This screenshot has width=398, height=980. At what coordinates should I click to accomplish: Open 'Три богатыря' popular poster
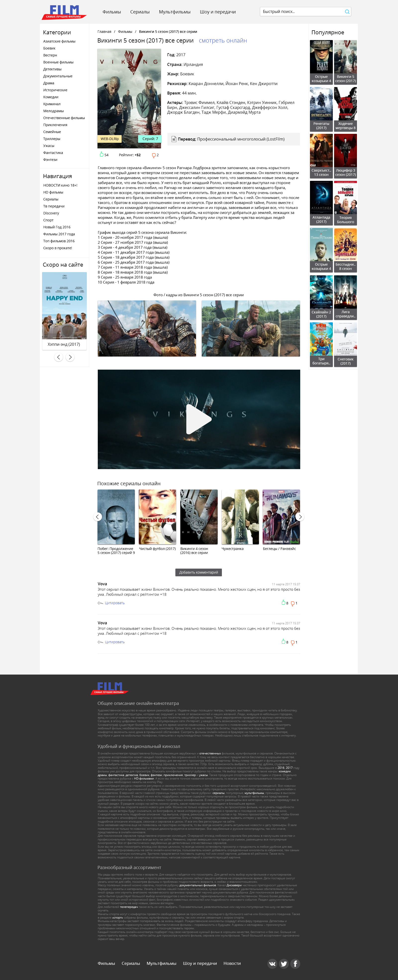[321, 345]
